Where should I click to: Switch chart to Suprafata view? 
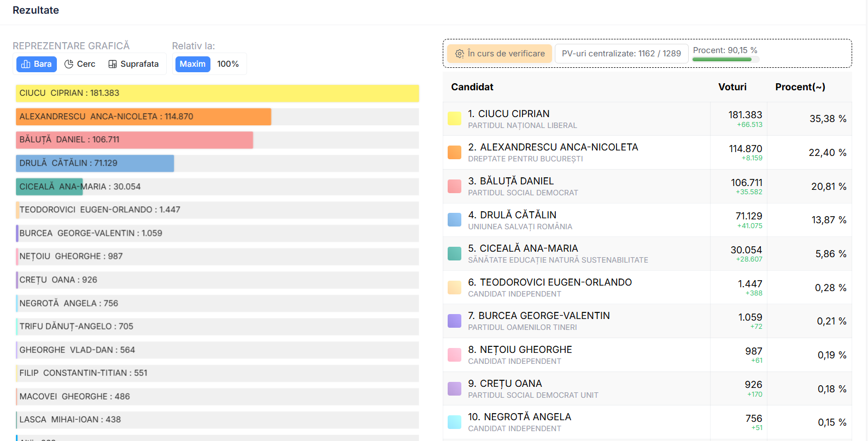[134, 64]
